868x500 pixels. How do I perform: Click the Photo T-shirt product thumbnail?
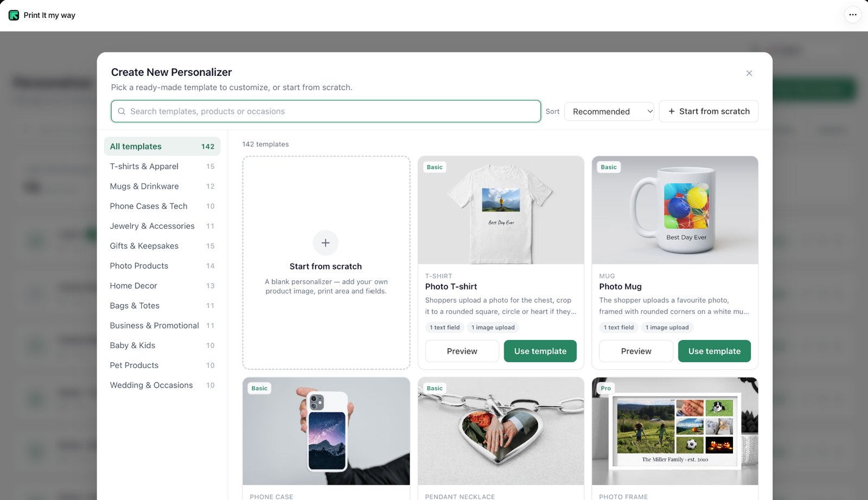click(x=501, y=210)
